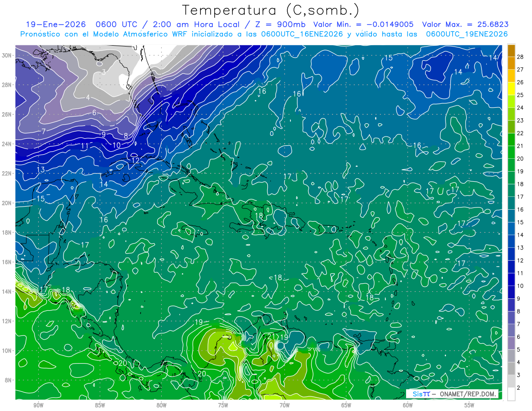Click contour label '6' on the map
532x411 pixels.
(94, 113)
